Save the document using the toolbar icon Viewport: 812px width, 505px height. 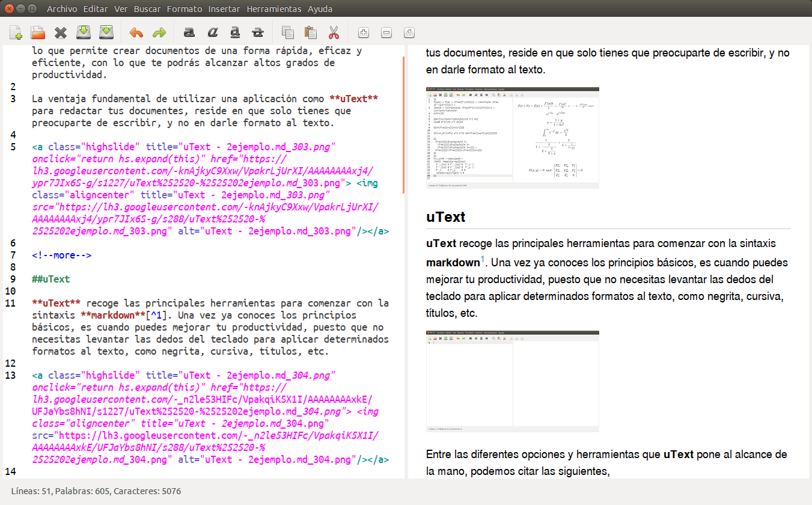point(84,32)
